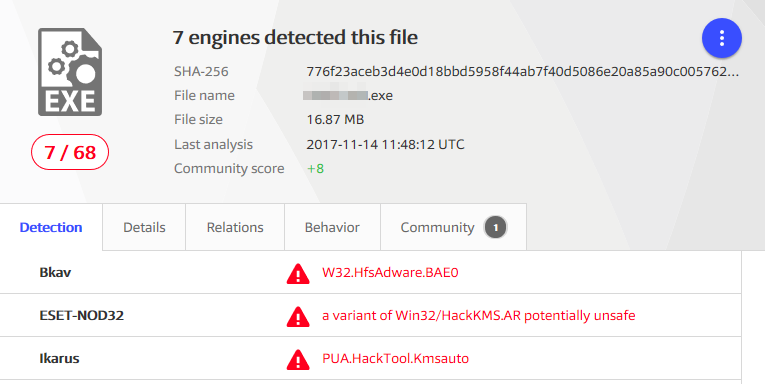765x384 pixels.
Task: Open the Community tab
Action: click(x=453, y=227)
